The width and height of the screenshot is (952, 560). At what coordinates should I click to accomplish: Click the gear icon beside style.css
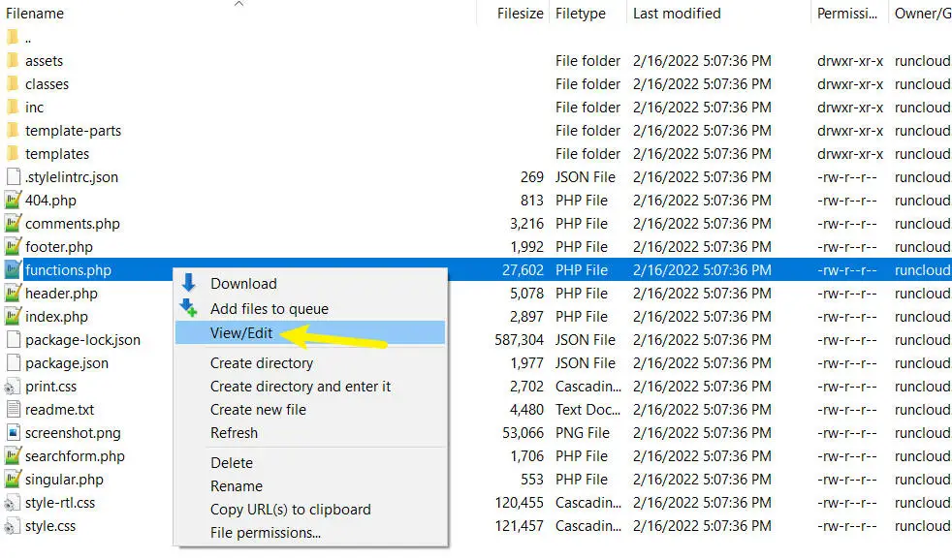coord(12,526)
